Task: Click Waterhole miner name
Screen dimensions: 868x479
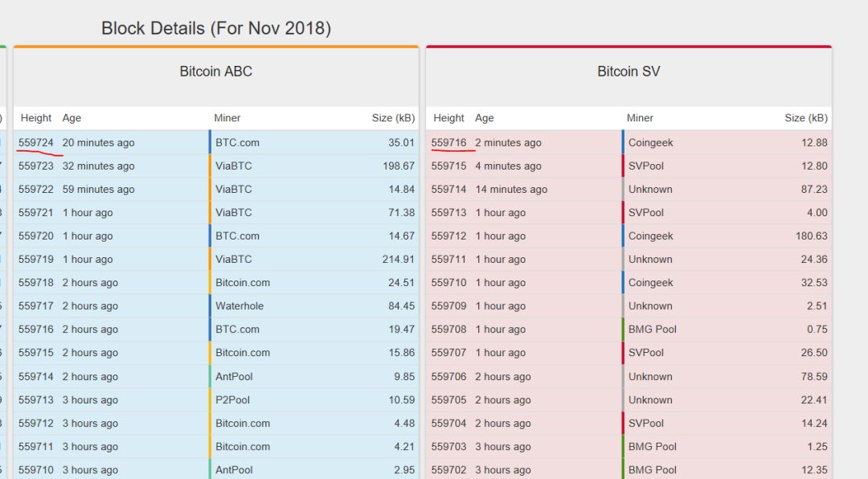Action: pos(240,305)
